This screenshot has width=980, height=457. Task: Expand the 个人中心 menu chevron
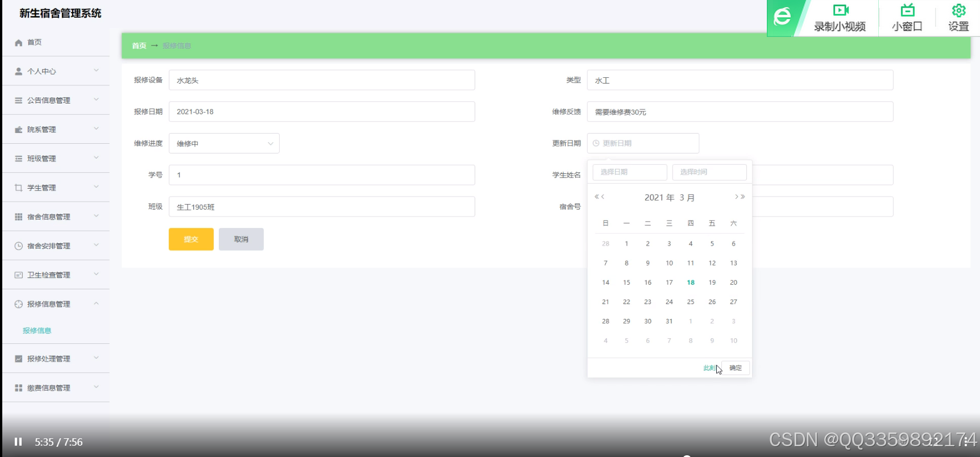click(x=96, y=70)
